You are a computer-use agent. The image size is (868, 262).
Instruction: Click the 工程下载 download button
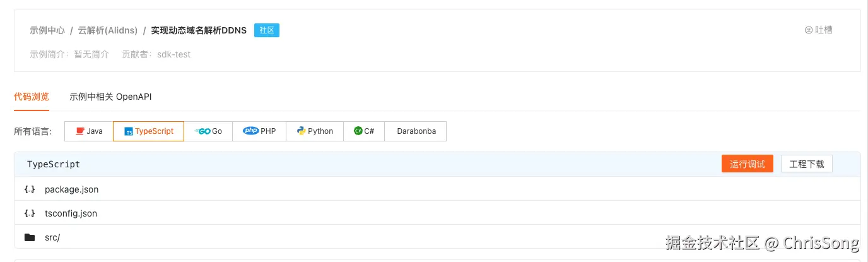pyautogui.click(x=806, y=164)
